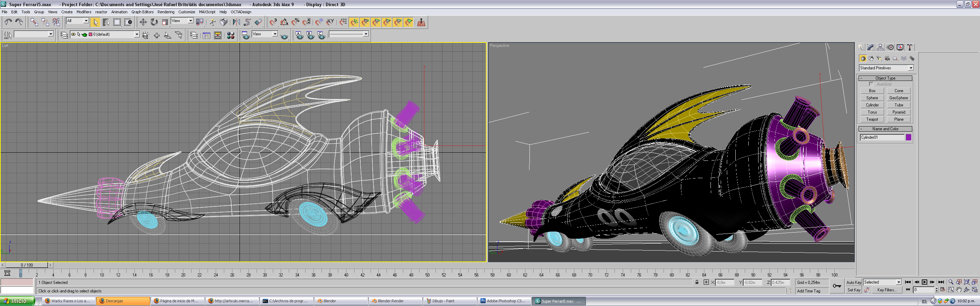Screen dimensions: 980x306
Task: Click the GeoSphere primitive button
Action: [x=899, y=98]
